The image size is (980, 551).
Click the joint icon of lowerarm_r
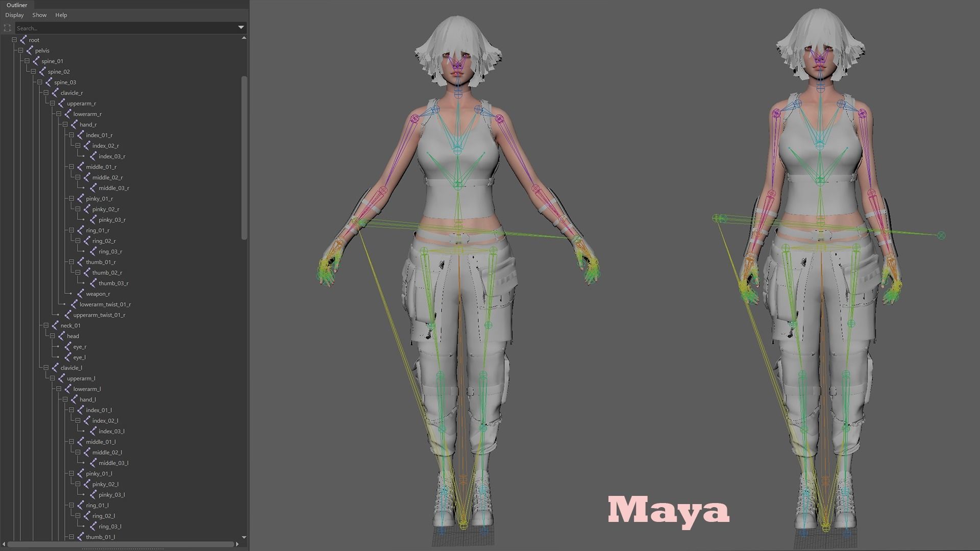coord(68,114)
